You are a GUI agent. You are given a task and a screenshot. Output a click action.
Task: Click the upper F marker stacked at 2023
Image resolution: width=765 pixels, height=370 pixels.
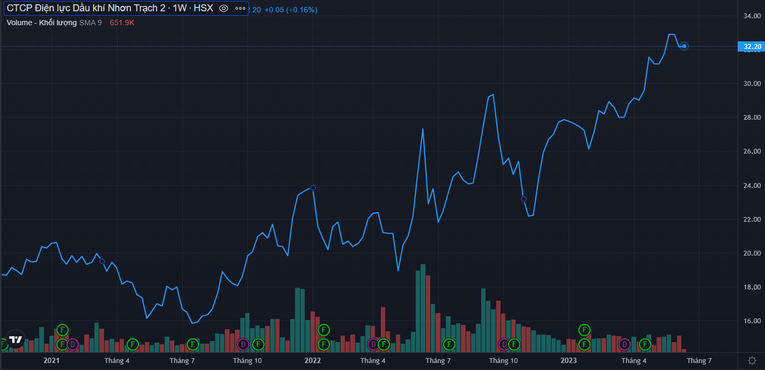(584, 330)
